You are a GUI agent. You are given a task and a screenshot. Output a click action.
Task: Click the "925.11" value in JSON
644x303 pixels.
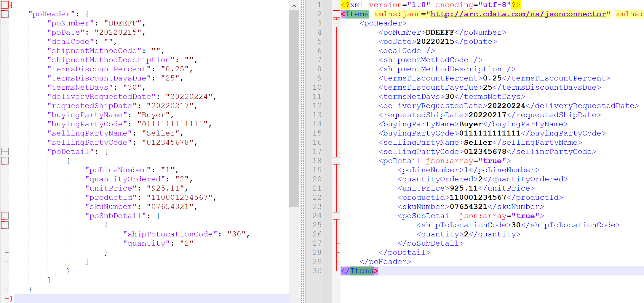165,188
